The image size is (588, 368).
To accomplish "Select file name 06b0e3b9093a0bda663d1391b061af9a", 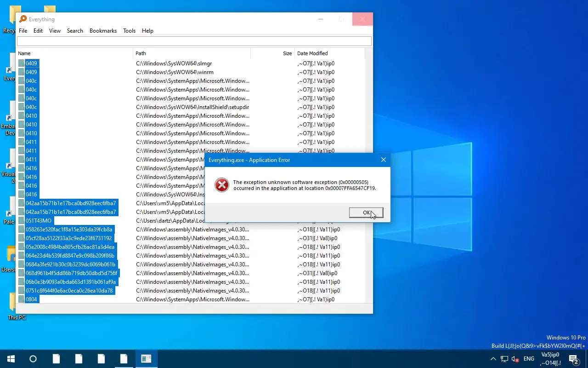I will click(71, 282).
